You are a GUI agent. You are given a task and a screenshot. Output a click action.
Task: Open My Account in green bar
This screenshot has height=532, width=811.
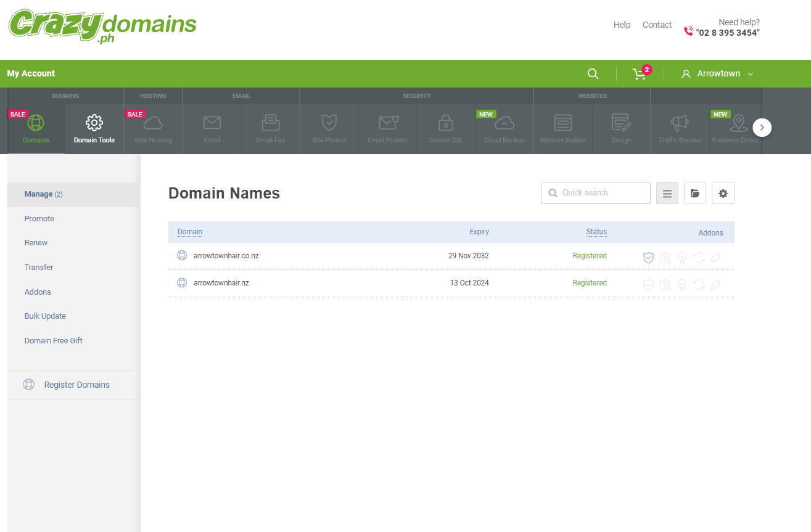point(31,73)
